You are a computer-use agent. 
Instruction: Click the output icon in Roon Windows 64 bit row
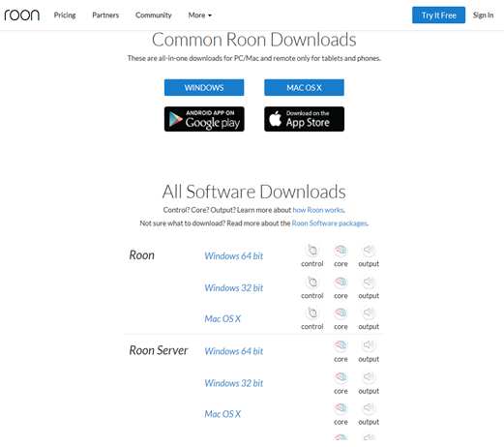pos(369,250)
